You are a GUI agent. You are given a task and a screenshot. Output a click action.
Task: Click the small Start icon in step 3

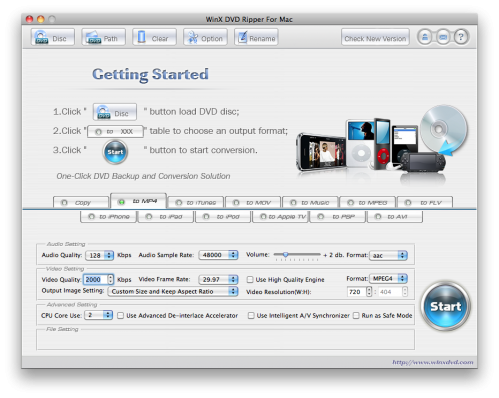115,152
